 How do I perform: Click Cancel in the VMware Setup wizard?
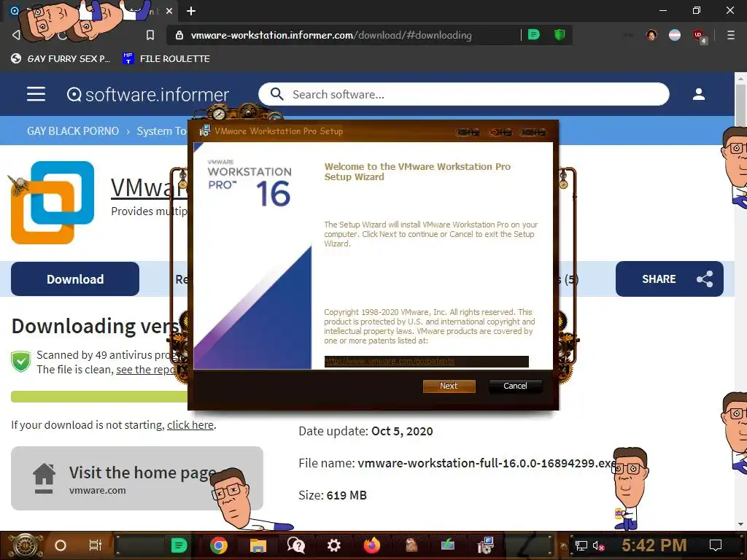coord(515,386)
